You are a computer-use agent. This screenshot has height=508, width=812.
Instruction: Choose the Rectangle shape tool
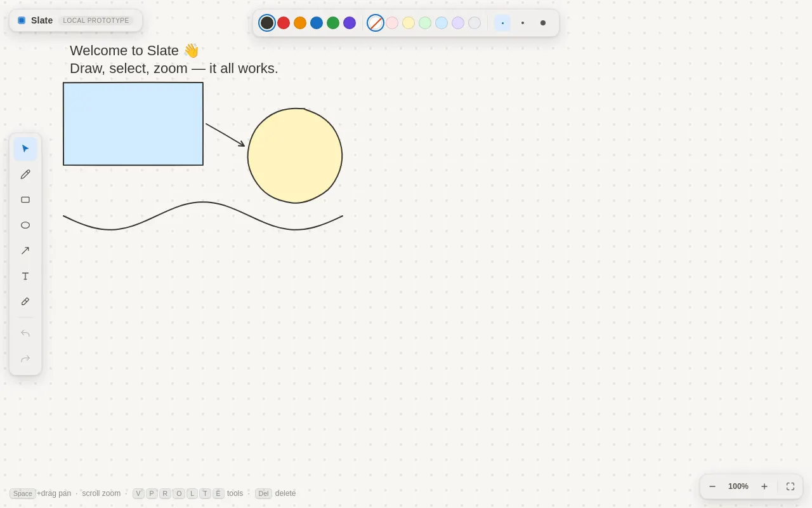pyautogui.click(x=25, y=199)
